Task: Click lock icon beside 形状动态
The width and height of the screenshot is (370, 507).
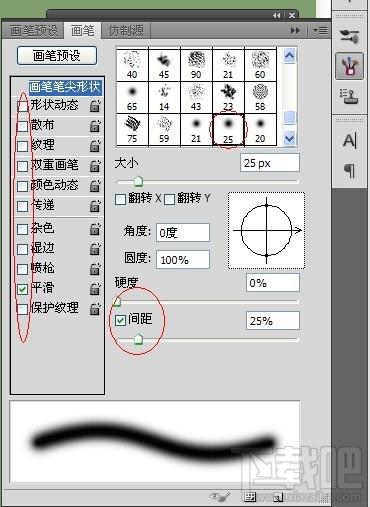Action: pos(95,106)
